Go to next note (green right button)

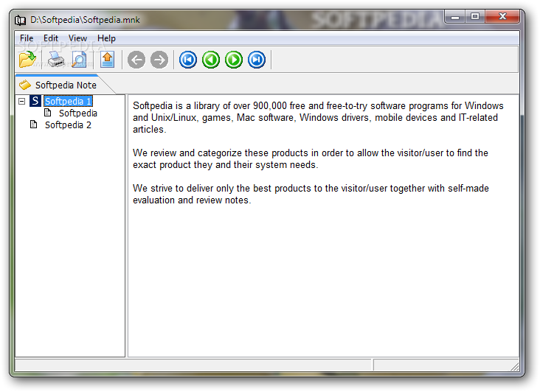tap(234, 60)
